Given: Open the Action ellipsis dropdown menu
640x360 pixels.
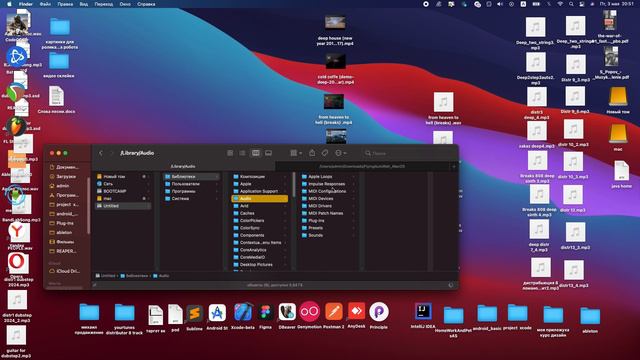Looking at the screenshot, I should coord(340,153).
